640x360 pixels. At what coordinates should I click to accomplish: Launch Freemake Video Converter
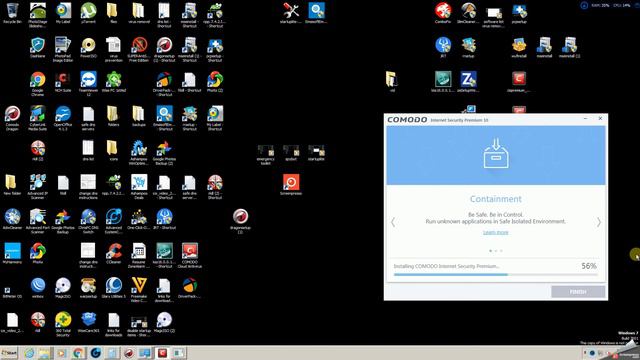139,289
